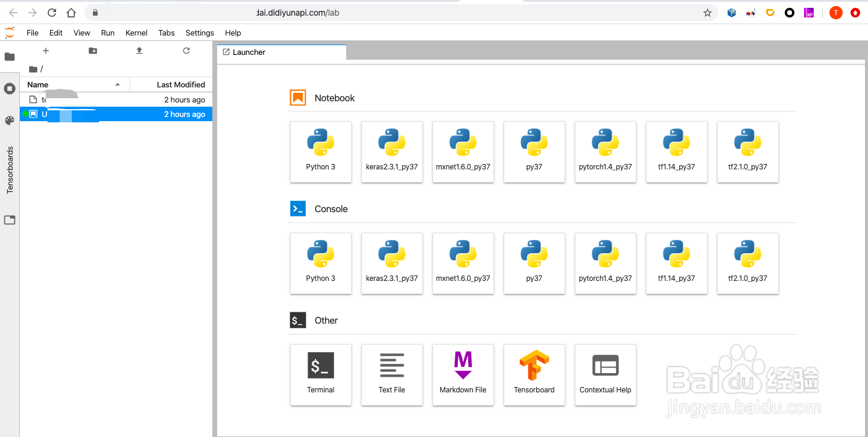Click the upload files icon
Viewport: 868px width, 437px height.
click(139, 51)
